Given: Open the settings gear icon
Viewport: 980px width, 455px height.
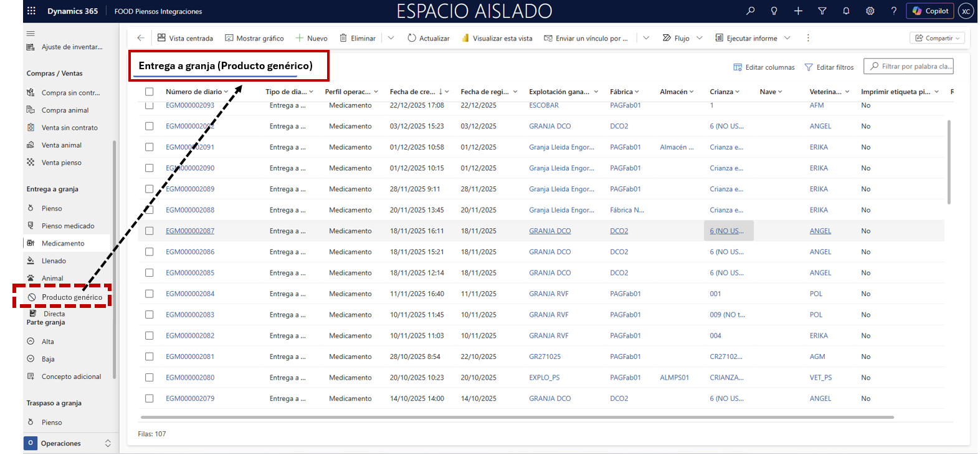Looking at the screenshot, I should pyautogui.click(x=870, y=11).
